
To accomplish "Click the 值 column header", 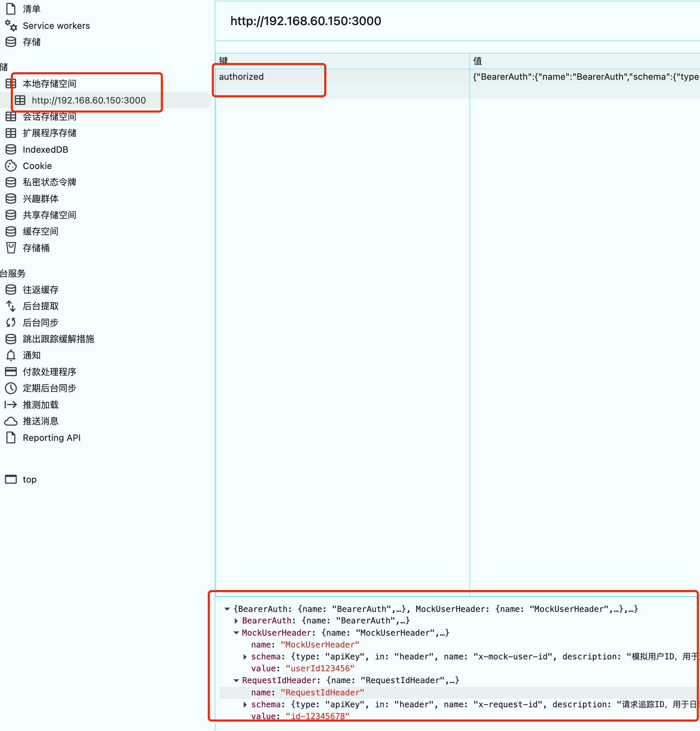I will click(478, 61).
